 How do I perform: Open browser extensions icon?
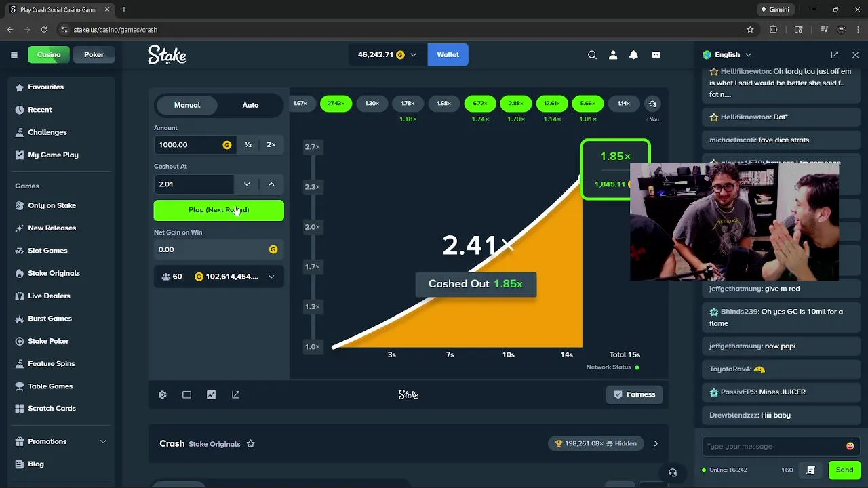coord(773,30)
